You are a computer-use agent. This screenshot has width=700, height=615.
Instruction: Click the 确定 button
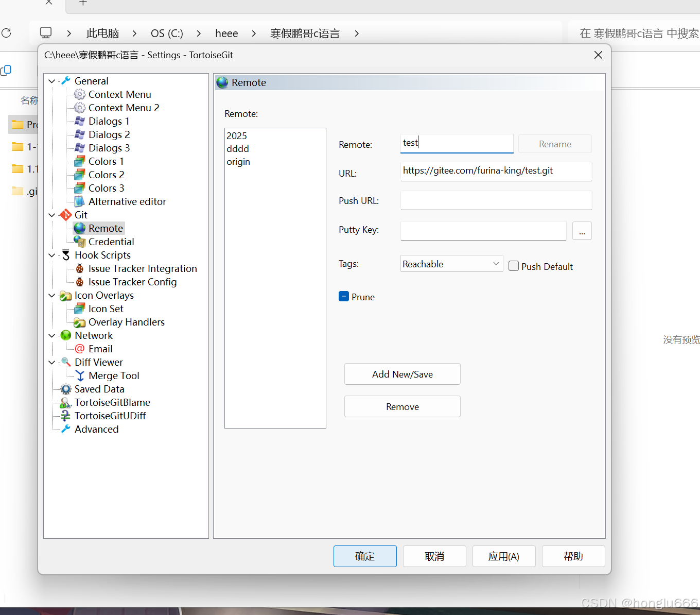point(365,556)
